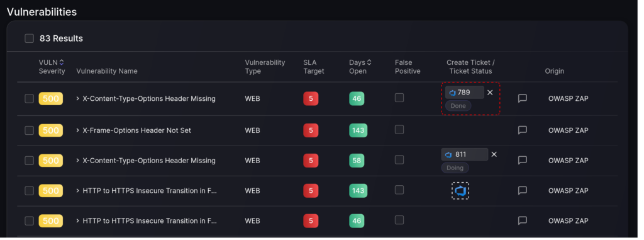Screen dimensions: 644x240
Task: Open comments for the last row, 46 days open
Action: click(x=522, y=220)
